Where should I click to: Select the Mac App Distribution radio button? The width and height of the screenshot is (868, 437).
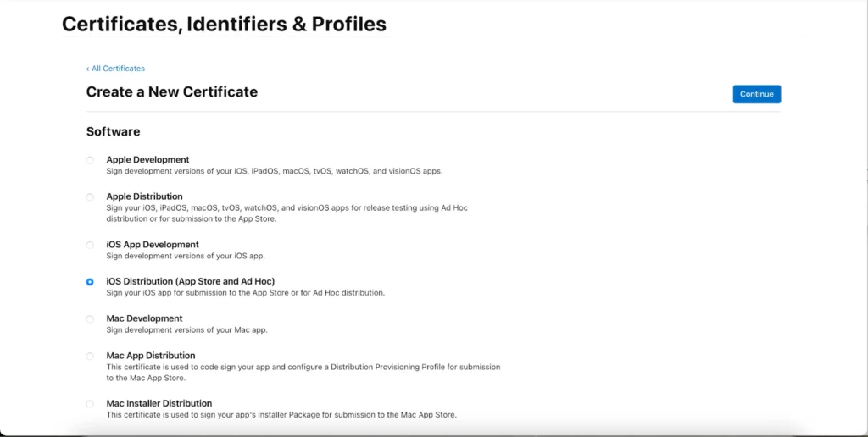coord(90,357)
